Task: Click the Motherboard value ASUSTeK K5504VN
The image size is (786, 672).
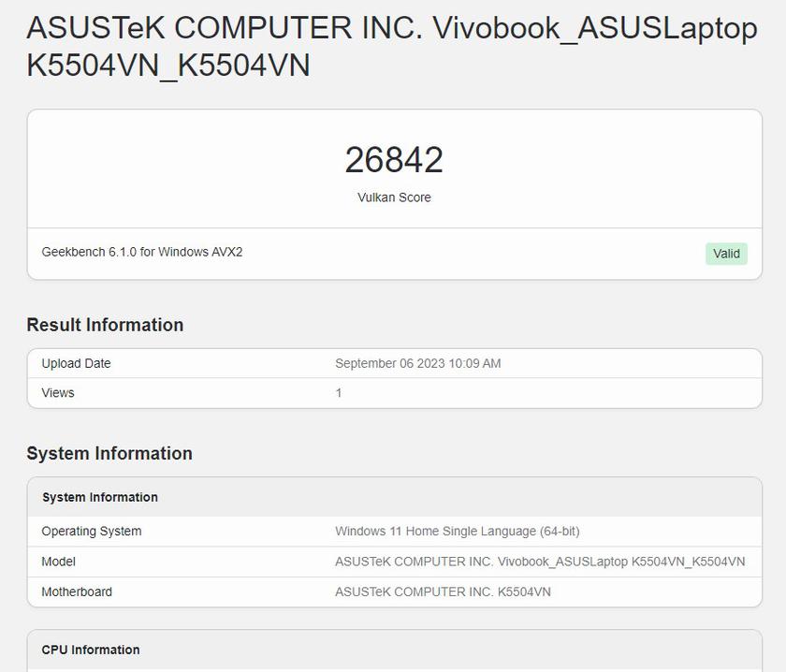Action: coord(443,592)
